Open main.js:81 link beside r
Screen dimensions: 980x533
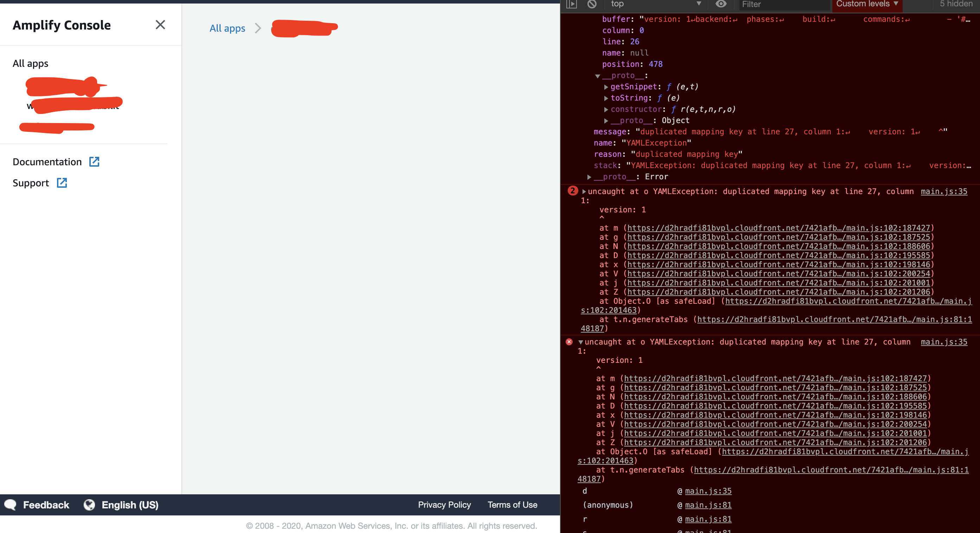click(708, 519)
